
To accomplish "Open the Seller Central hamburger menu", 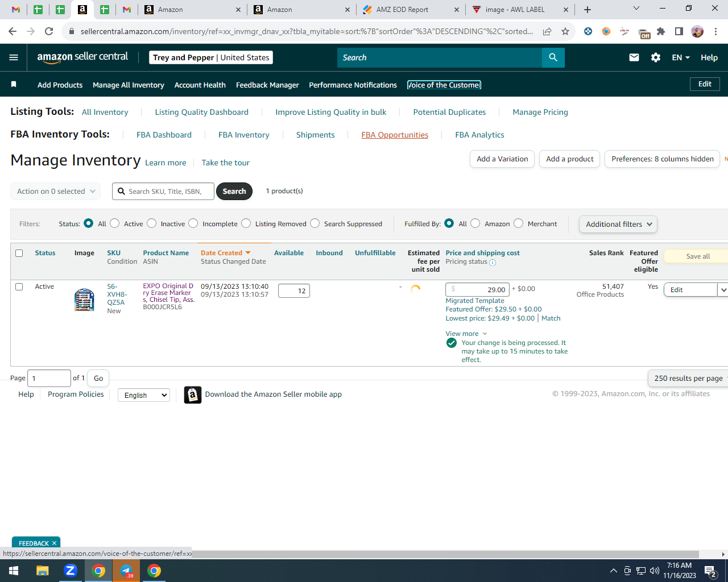I will [x=14, y=57].
